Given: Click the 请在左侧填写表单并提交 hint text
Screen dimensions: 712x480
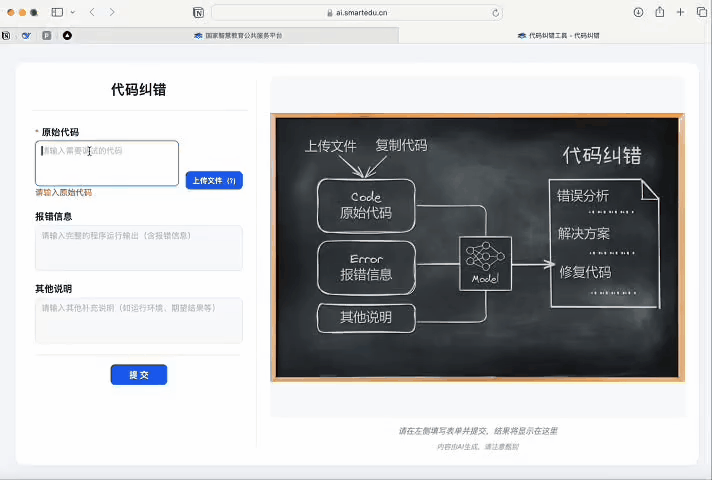Looking at the screenshot, I should pyautogui.click(x=478, y=431).
